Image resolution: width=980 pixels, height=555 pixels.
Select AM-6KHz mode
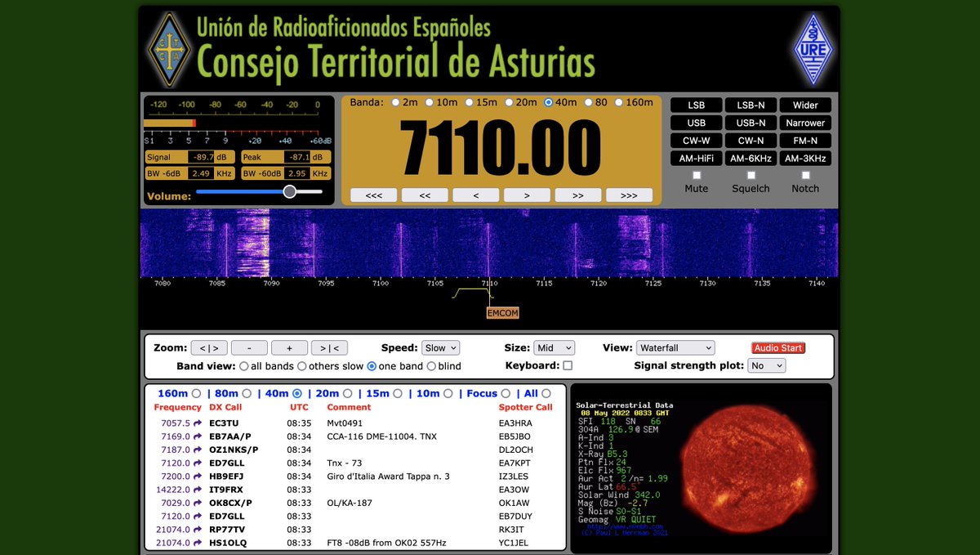(751, 159)
